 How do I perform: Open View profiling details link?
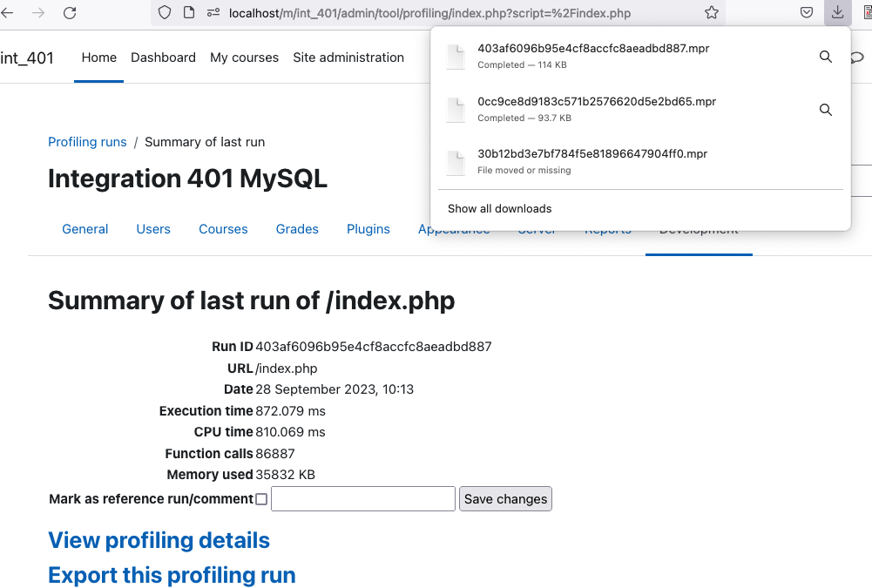pos(159,540)
